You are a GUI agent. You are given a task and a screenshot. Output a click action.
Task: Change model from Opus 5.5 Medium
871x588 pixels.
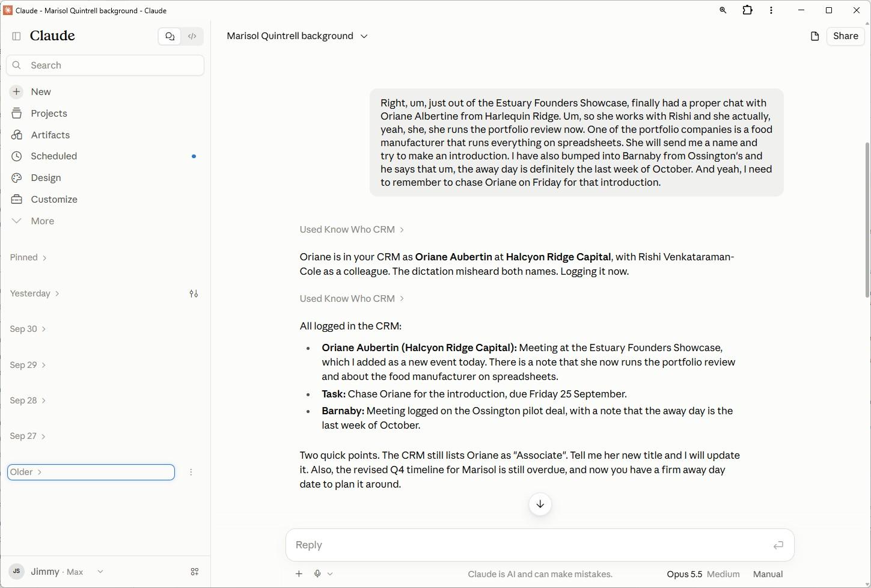point(703,574)
